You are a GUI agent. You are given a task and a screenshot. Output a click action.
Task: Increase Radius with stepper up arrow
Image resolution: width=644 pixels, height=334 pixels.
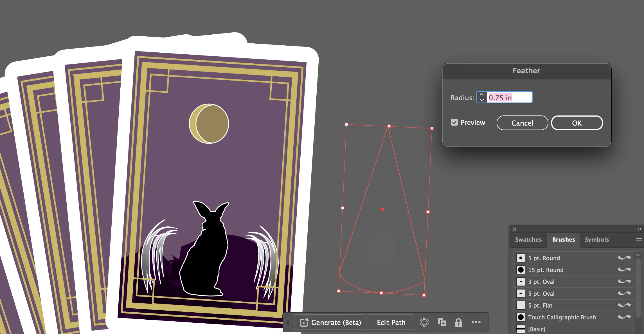pos(482,95)
